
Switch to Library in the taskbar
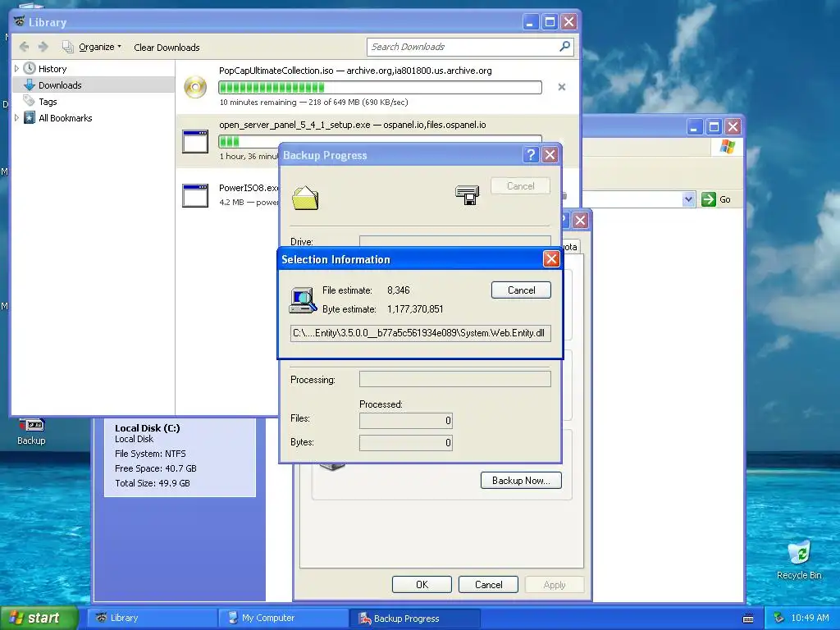[x=152, y=619]
